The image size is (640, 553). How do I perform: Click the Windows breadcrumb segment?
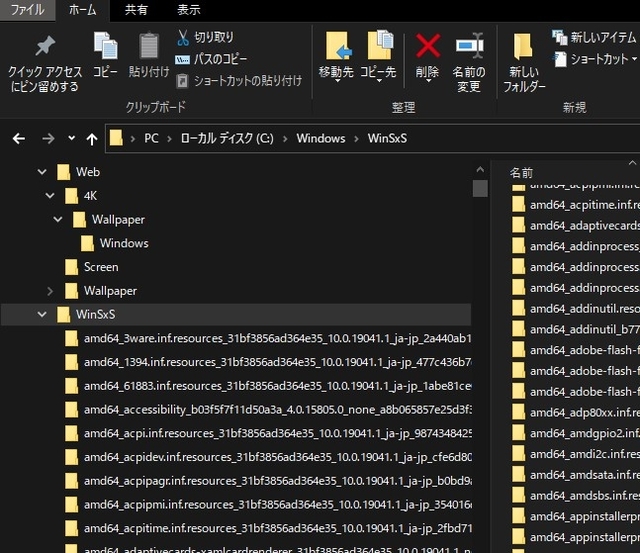(321, 138)
